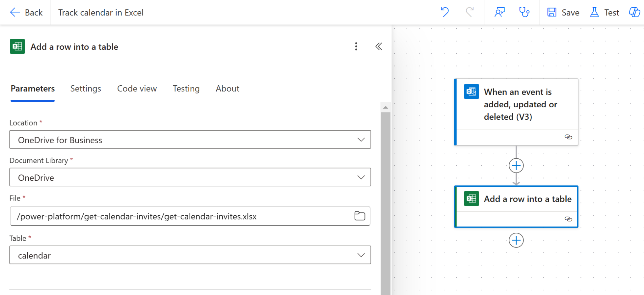The image size is (644, 295).
Task: Open the Testing tab
Action: click(x=186, y=89)
